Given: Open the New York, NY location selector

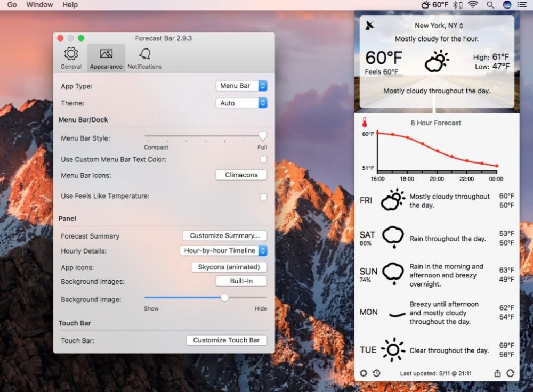Looking at the screenshot, I should tap(439, 26).
